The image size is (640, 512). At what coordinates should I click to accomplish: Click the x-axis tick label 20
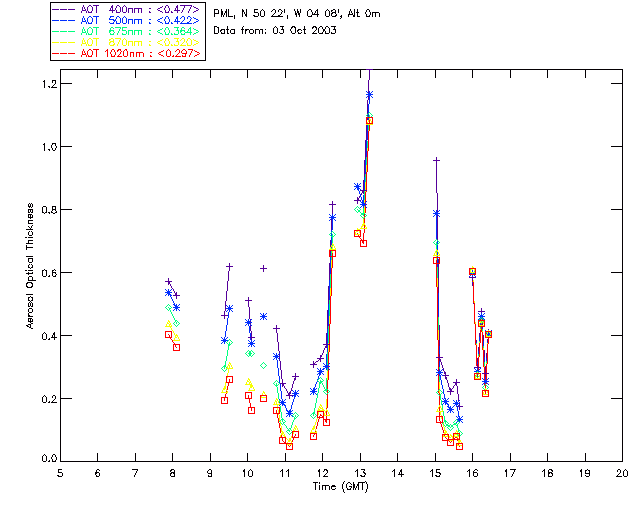click(622, 473)
